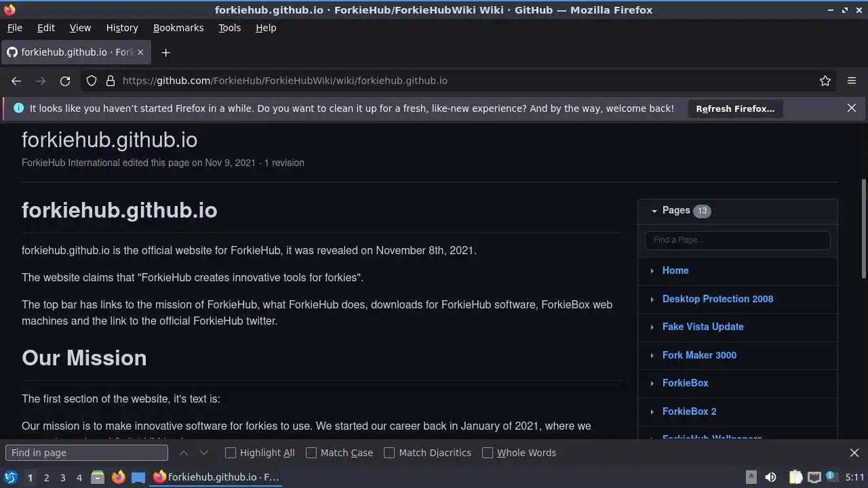Focus the Find in page text field
Screen dimensions: 868x488
pyautogui.click(x=86, y=453)
